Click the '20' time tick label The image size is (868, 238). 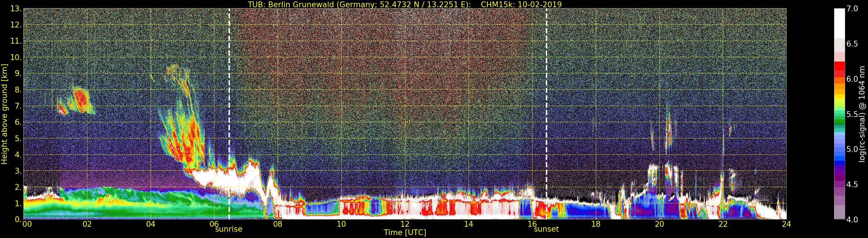pos(659,224)
